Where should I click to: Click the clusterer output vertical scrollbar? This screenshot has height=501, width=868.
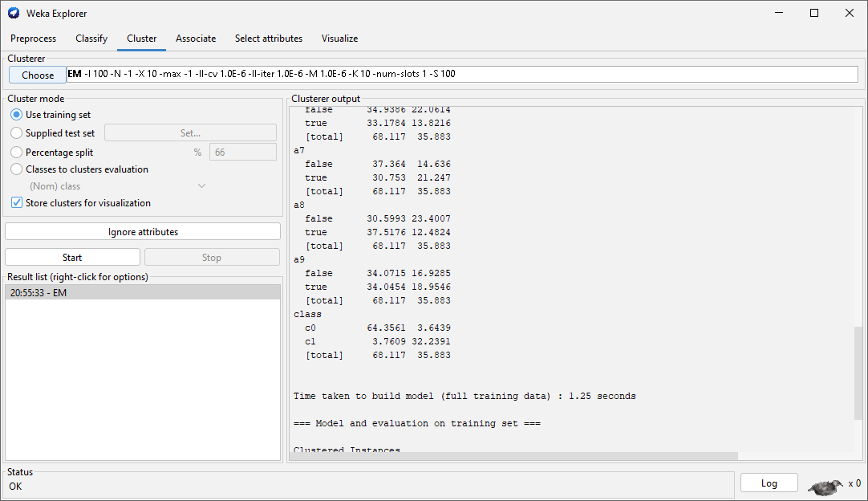pos(858,373)
